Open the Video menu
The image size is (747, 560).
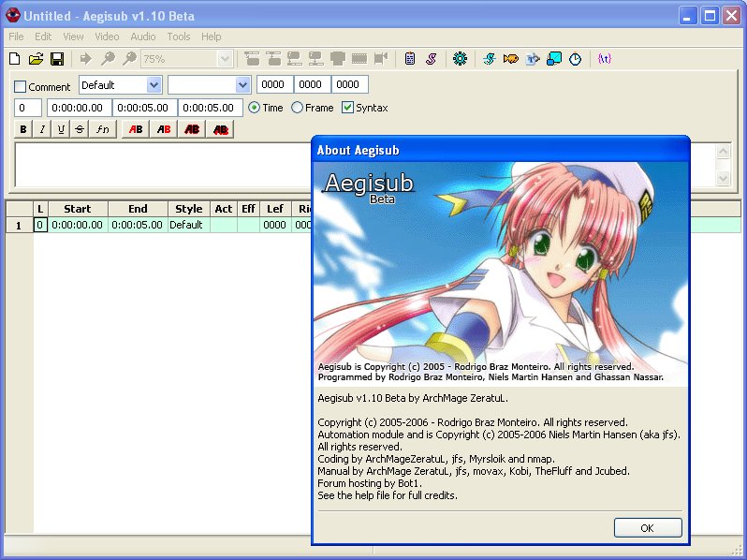point(107,37)
